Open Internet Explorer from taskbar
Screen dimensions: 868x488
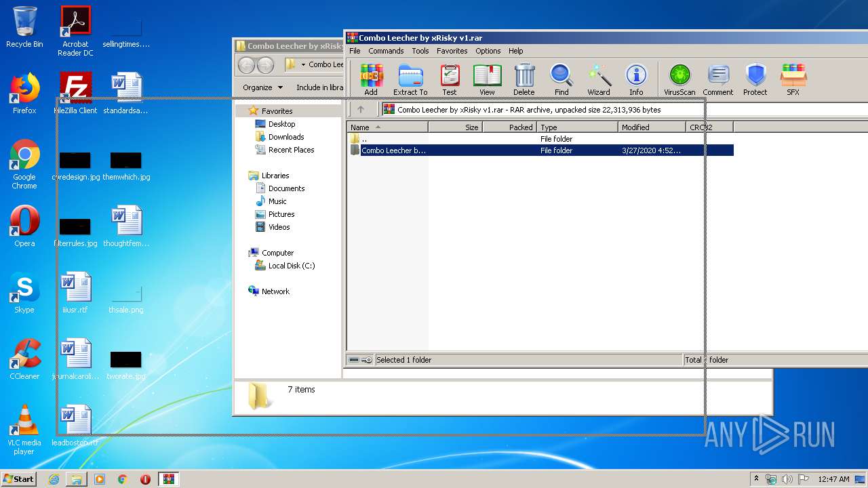(x=54, y=479)
